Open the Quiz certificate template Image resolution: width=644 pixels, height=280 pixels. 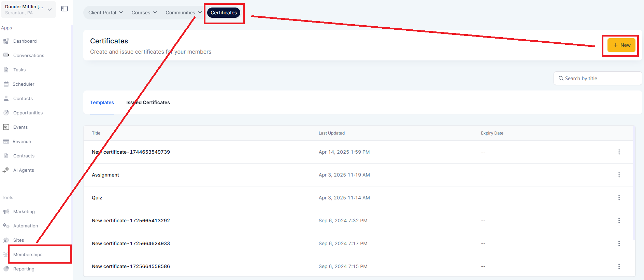(97, 198)
